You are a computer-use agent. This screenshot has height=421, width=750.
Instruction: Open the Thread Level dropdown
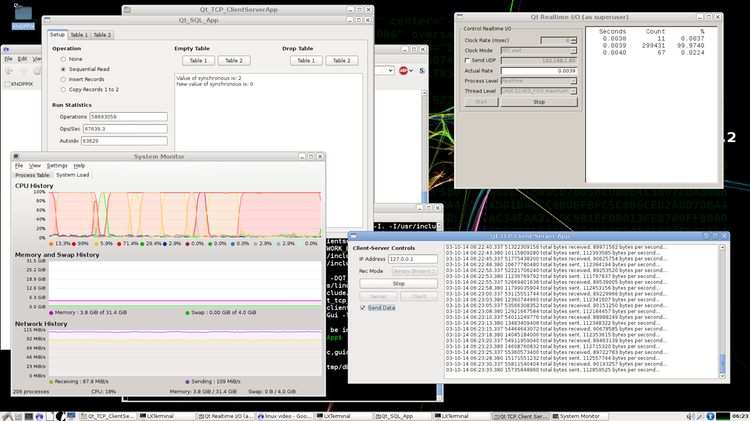[x=539, y=91]
